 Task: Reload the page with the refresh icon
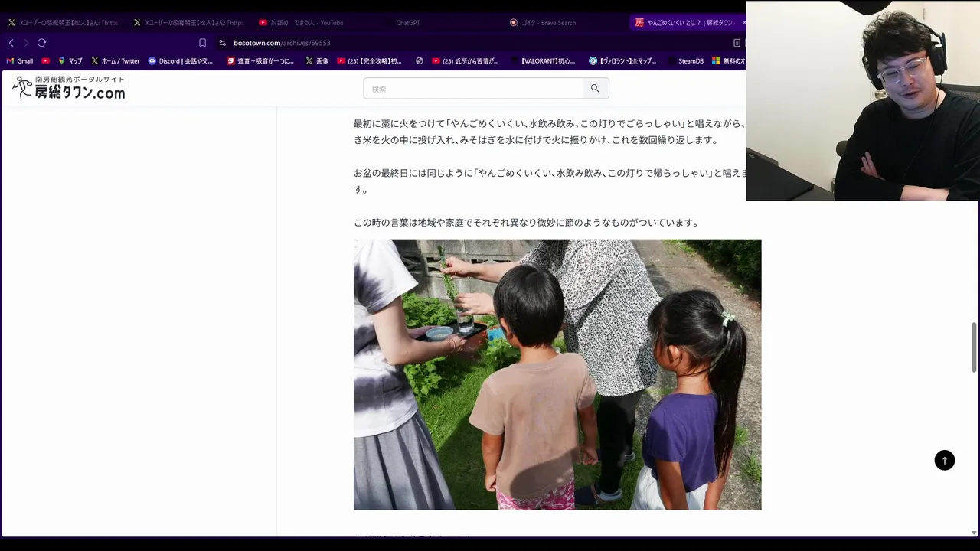42,43
